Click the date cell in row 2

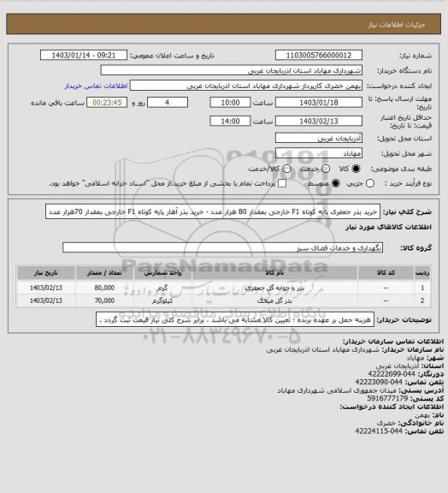(x=46, y=301)
